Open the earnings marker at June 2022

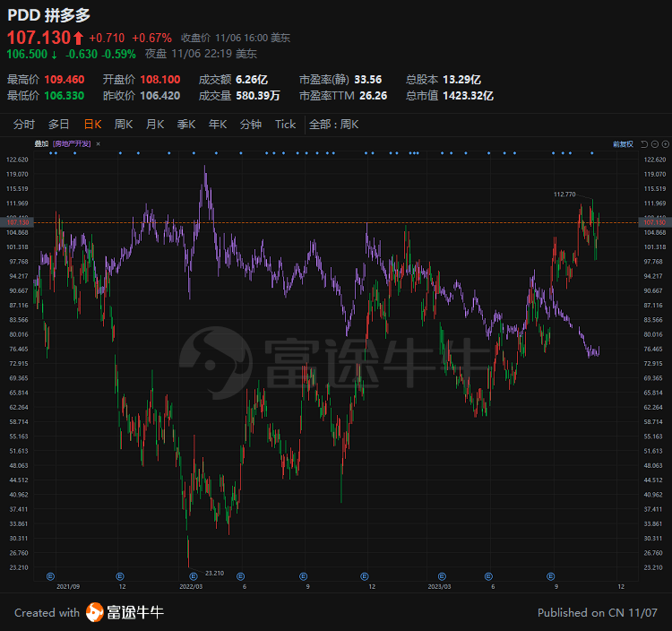[240, 576]
